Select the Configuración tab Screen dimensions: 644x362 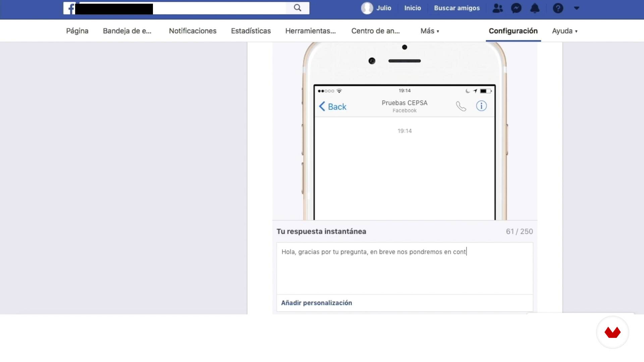coord(513,31)
